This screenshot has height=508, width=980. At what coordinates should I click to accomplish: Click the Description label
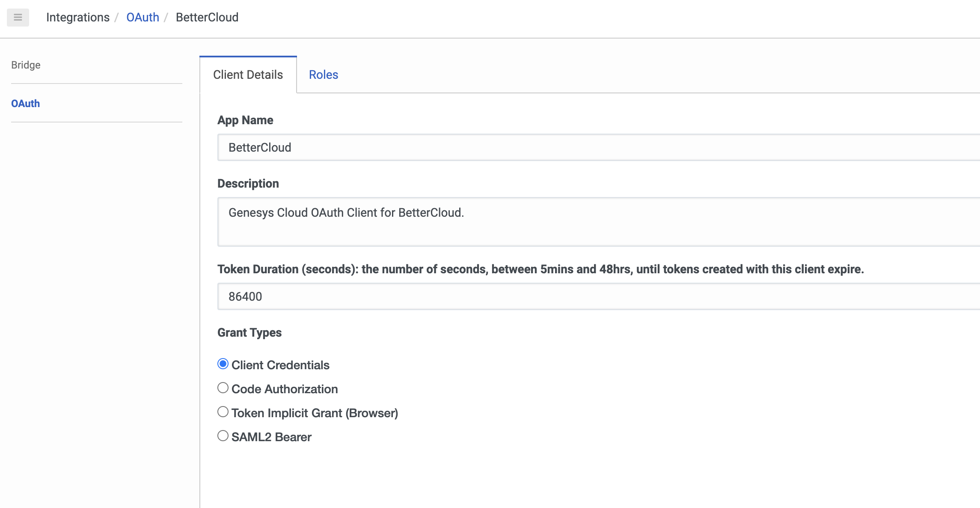coord(249,183)
